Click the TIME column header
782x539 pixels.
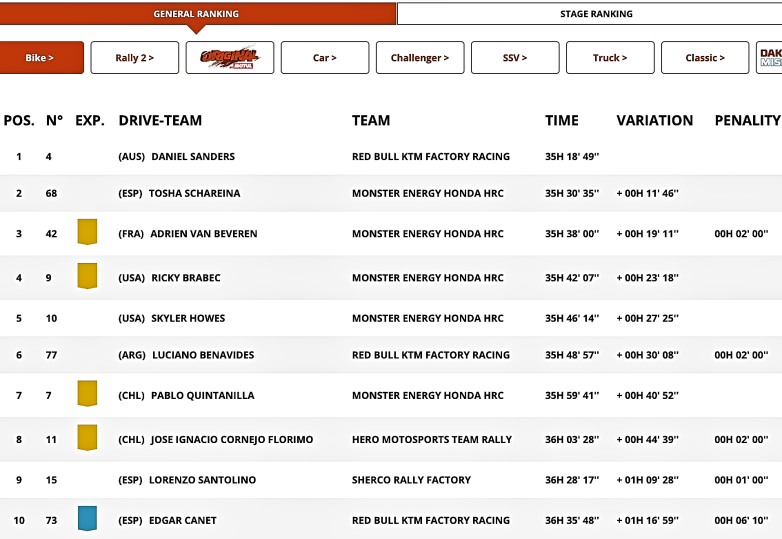coord(561,120)
